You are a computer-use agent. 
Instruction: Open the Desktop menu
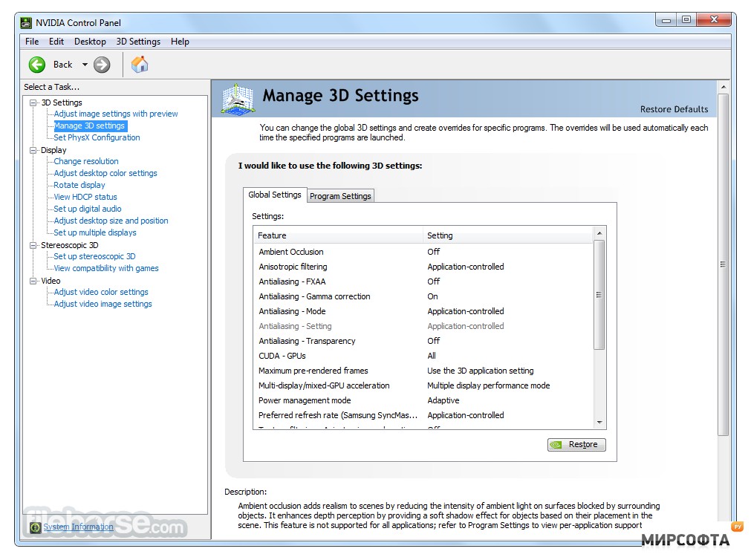click(x=90, y=42)
